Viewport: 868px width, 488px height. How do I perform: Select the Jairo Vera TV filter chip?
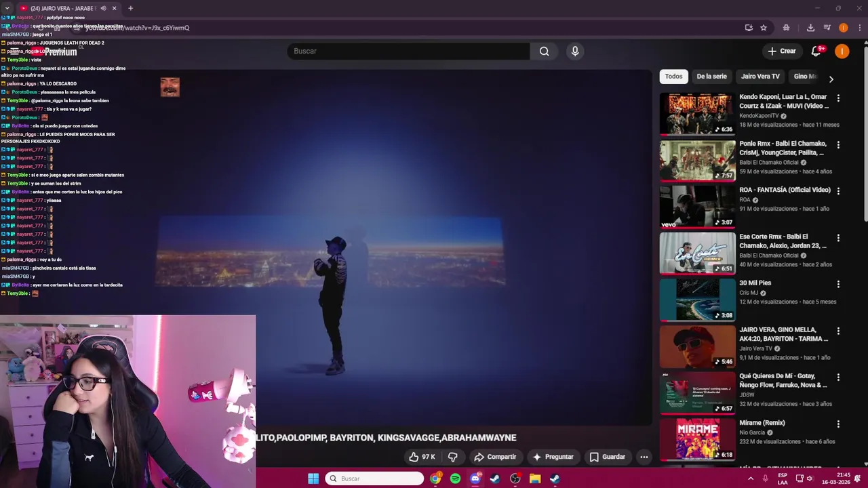[x=760, y=77]
